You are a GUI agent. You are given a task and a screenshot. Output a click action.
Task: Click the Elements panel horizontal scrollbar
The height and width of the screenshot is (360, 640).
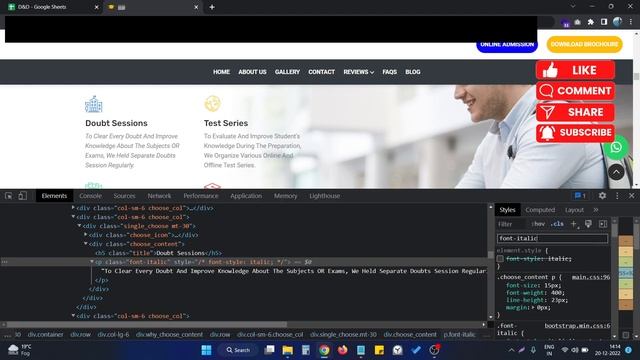pyautogui.click(x=147, y=324)
